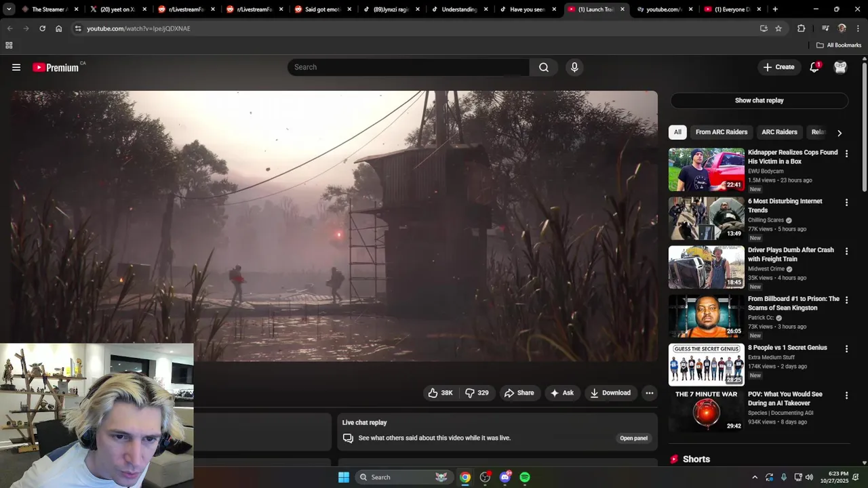Click the browser address bar URL
868x488 pixels.
pos(138,28)
